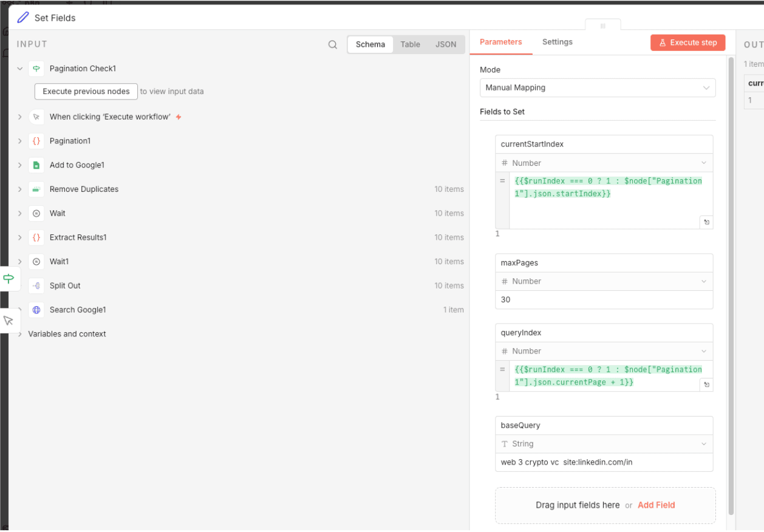Screen dimensions: 764x532
Task: Switch input view to Table
Action: 410,44
